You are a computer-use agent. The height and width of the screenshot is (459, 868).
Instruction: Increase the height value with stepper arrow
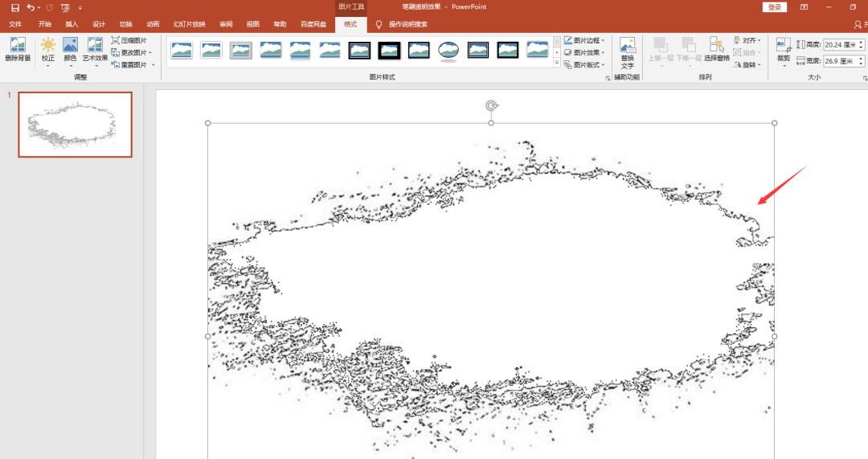click(x=861, y=42)
